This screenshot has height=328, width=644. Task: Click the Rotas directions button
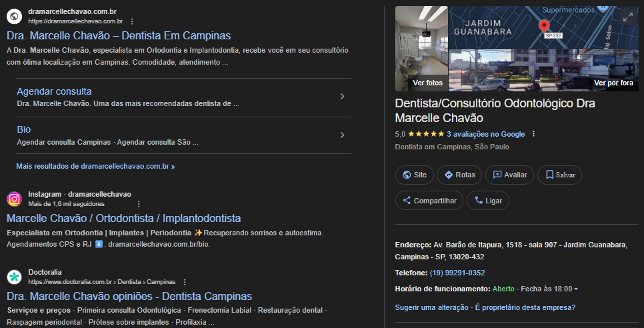point(459,175)
